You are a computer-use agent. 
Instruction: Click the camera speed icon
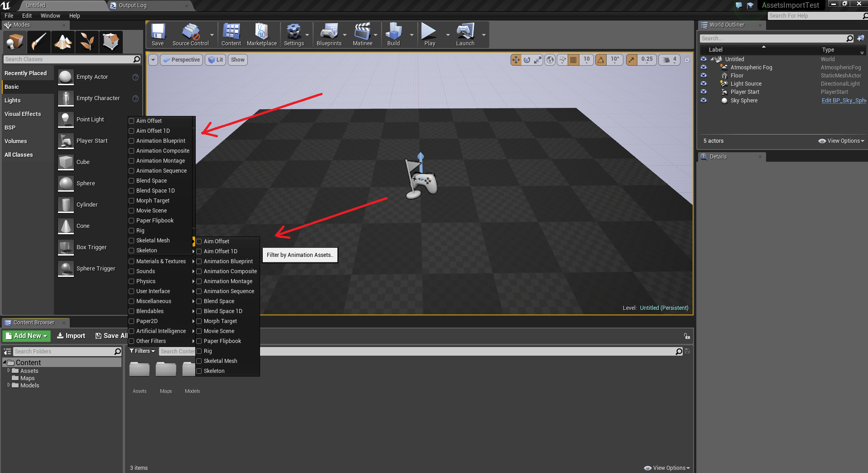coord(666,60)
